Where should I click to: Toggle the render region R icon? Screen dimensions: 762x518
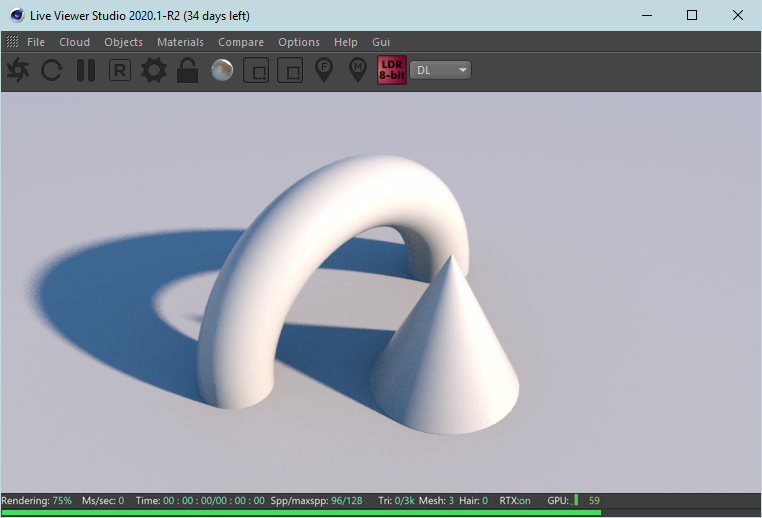tap(120, 70)
